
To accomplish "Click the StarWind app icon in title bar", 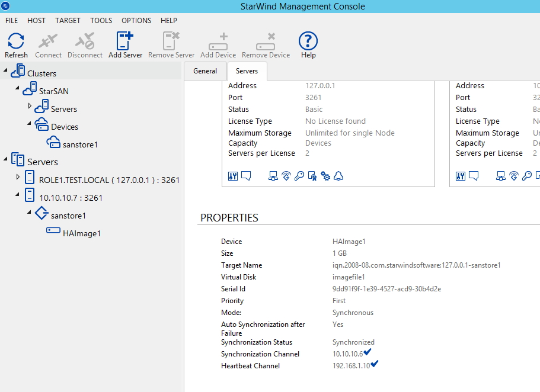I will coord(5,6).
